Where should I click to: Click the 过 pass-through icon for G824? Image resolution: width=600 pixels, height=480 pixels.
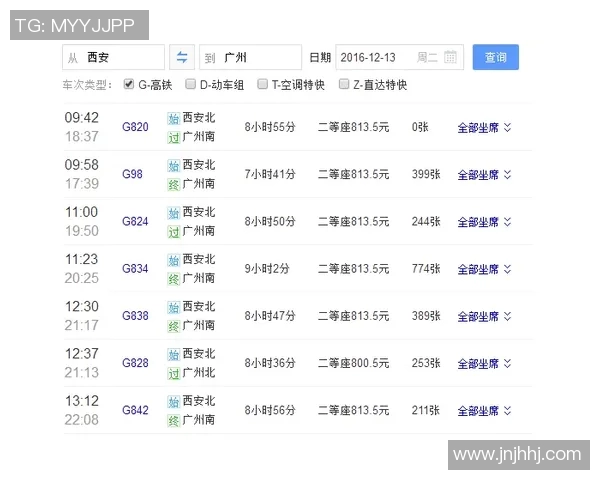click(174, 232)
